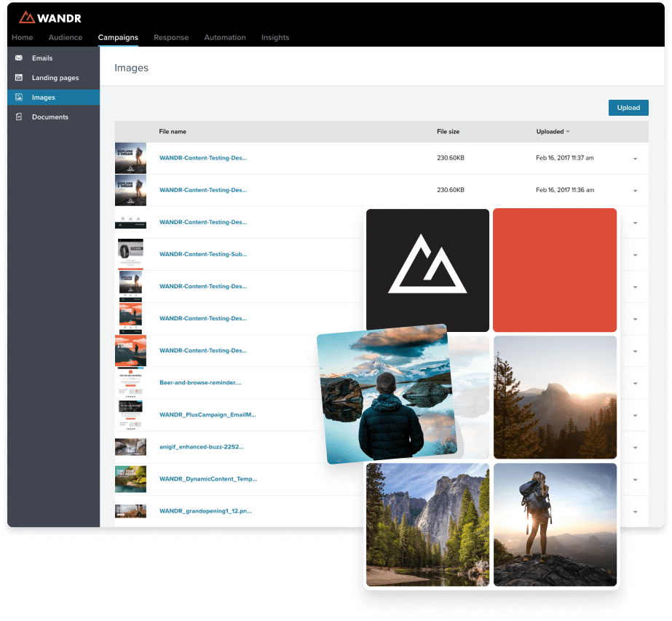This screenshot has width=672, height=621.
Task: Open Emails via envelope icon
Action: [19, 58]
